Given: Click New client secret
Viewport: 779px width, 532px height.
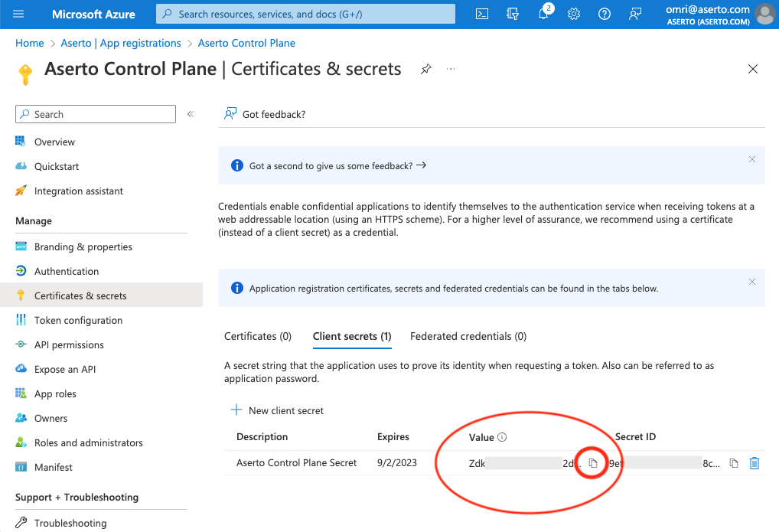Looking at the screenshot, I should tap(277, 410).
